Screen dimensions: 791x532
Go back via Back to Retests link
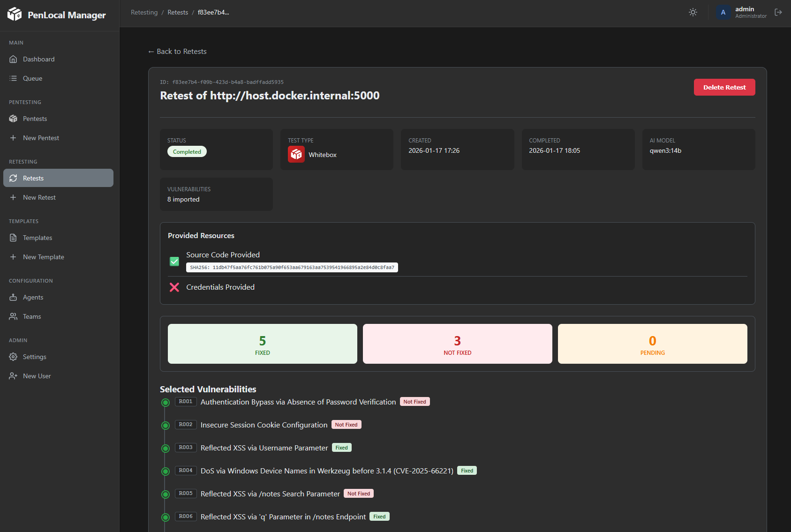(x=177, y=52)
